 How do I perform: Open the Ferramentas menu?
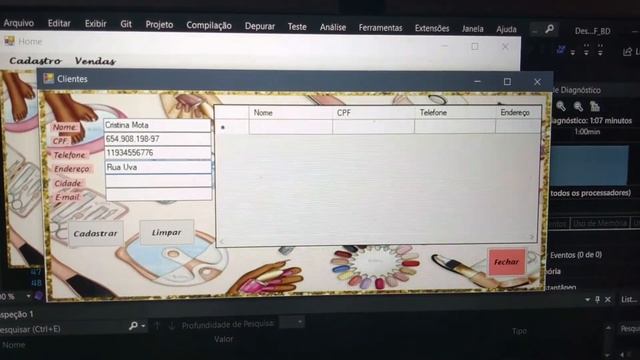click(380, 28)
